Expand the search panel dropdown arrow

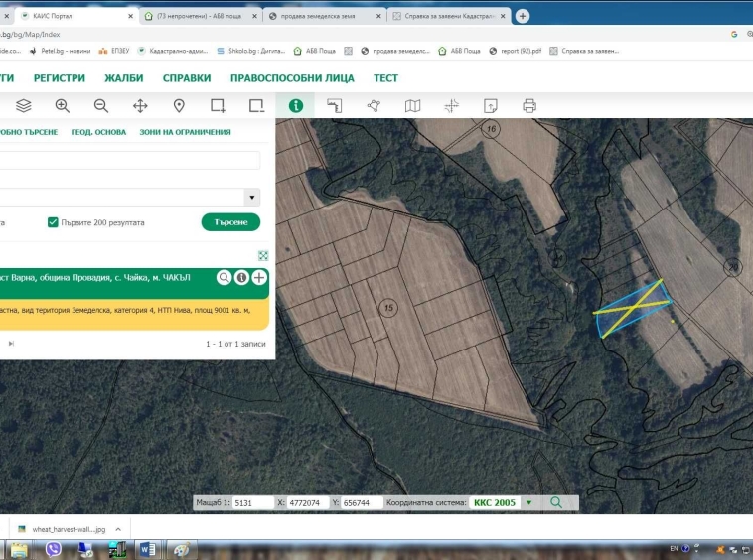[251, 198]
